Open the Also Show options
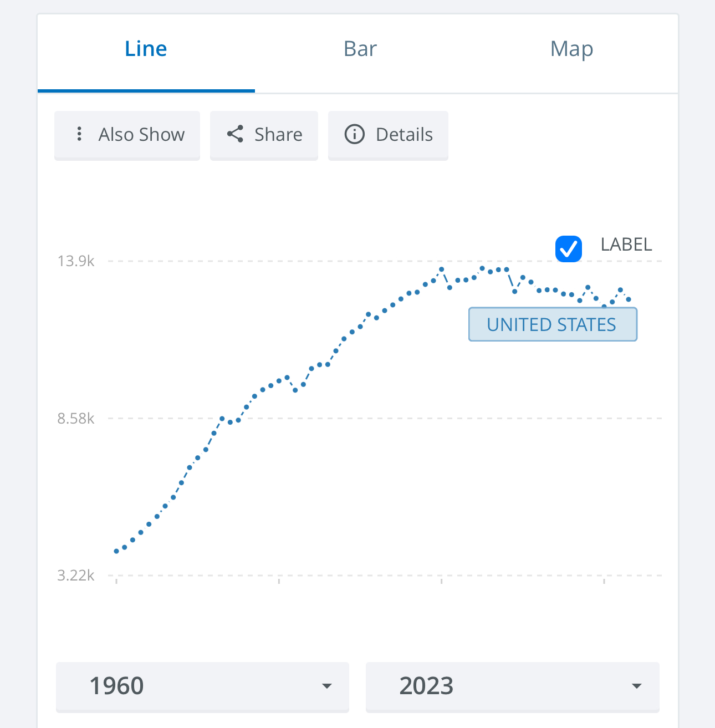The image size is (715, 728). 127,135
